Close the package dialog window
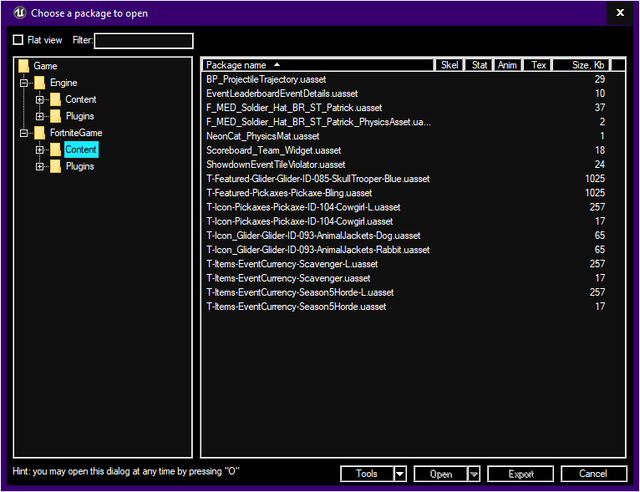 (x=620, y=13)
